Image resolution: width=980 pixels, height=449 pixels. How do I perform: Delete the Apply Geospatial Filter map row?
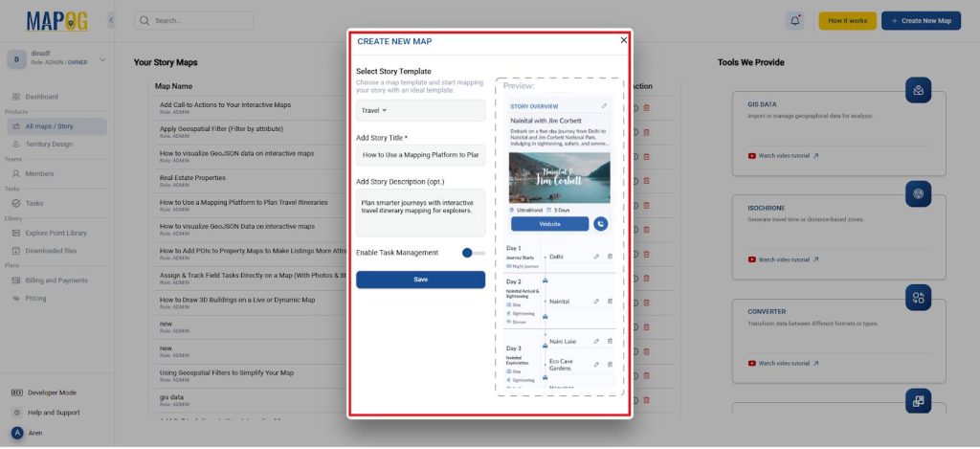pos(646,132)
